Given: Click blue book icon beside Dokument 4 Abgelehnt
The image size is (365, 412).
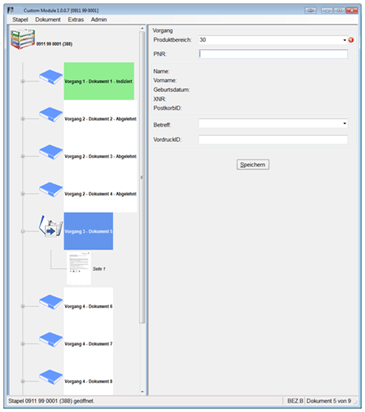Looking at the screenshot, I should tap(51, 190).
